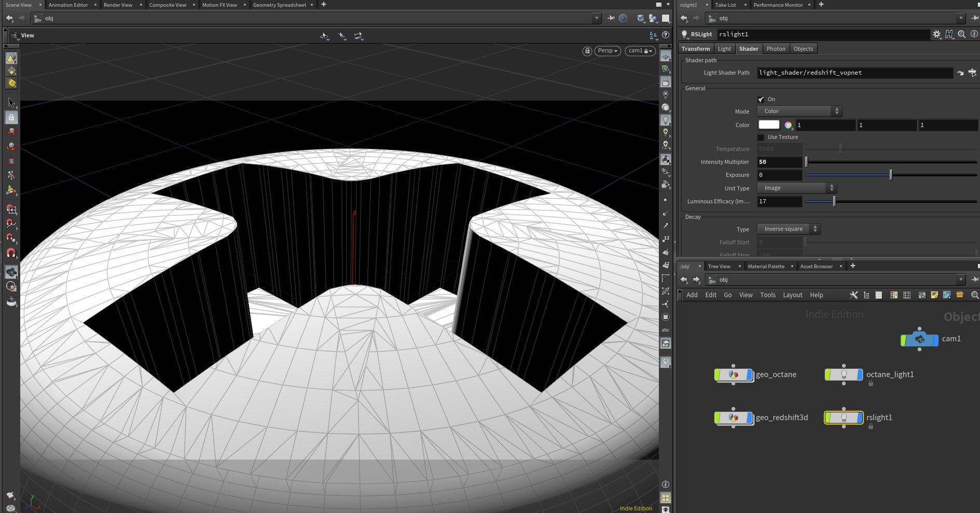Click the viewport help question icon
This screenshot has height=513, width=980.
click(666, 35)
